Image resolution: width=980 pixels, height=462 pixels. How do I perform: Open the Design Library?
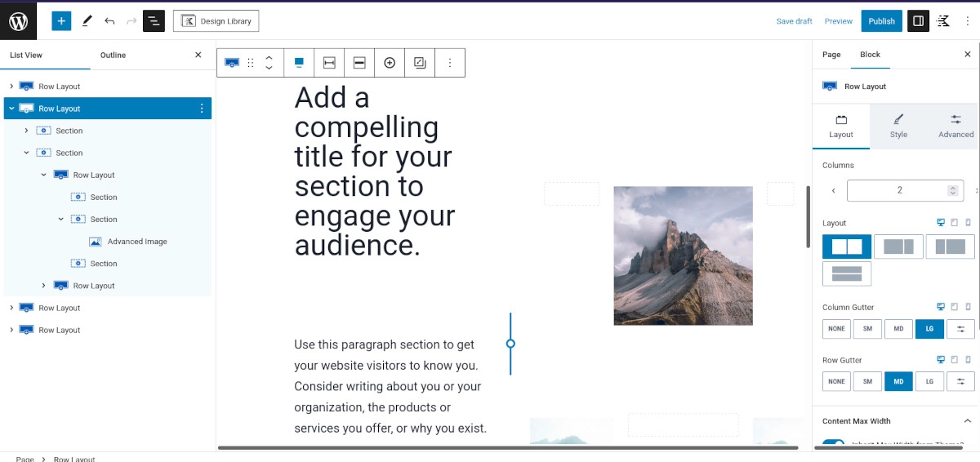point(216,21)
